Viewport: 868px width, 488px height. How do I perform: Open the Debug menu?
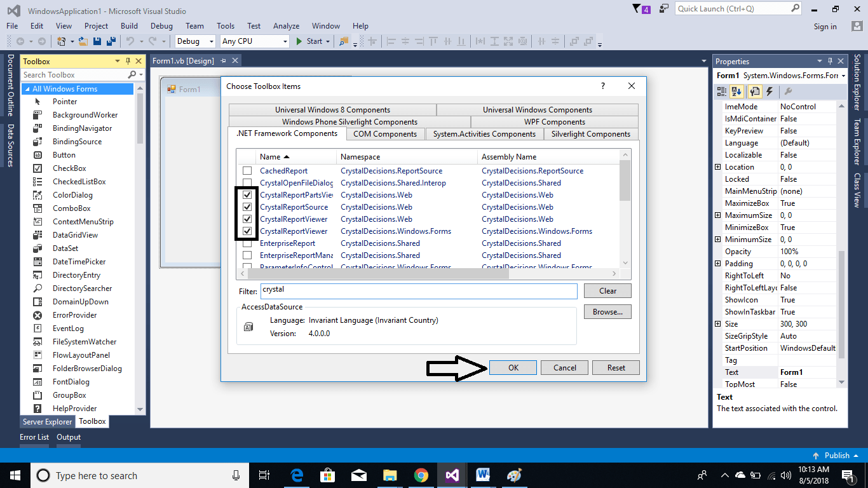[x=161, y=26]
